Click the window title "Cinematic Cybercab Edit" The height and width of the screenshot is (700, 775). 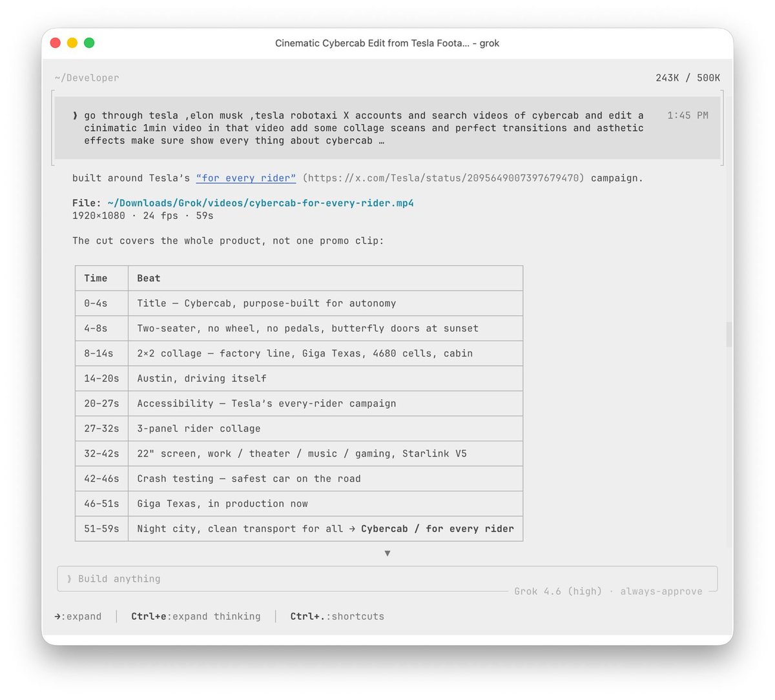click(387, 43)
